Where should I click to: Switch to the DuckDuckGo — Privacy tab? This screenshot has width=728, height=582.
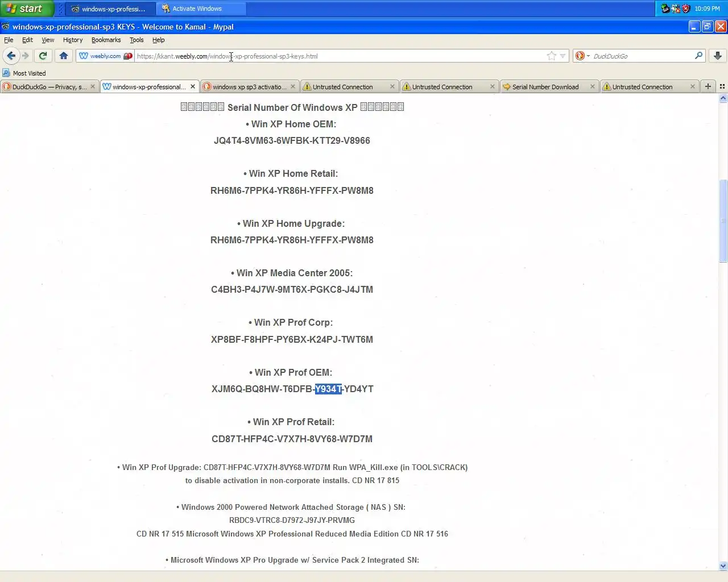pyautogui.click(x=49, y=86)
